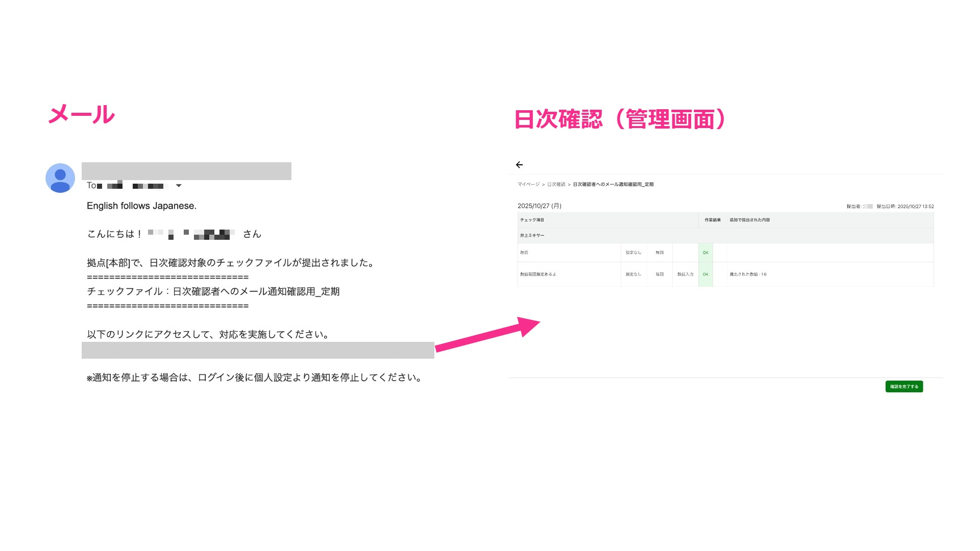Viewport: 980px width, 551px height.
Task: Click the 日次確認者へのメール通知確認用_定期 breadcrumb
Action: (x=613, y=185)
